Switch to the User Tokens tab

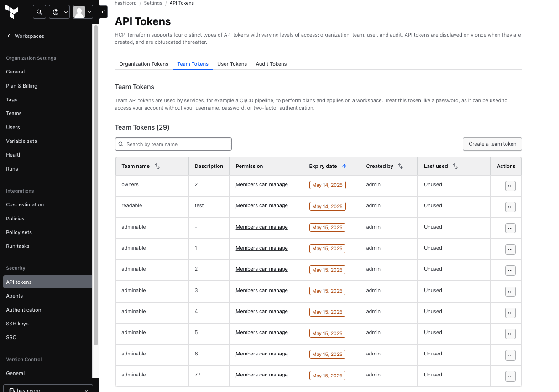coord(232,64)
